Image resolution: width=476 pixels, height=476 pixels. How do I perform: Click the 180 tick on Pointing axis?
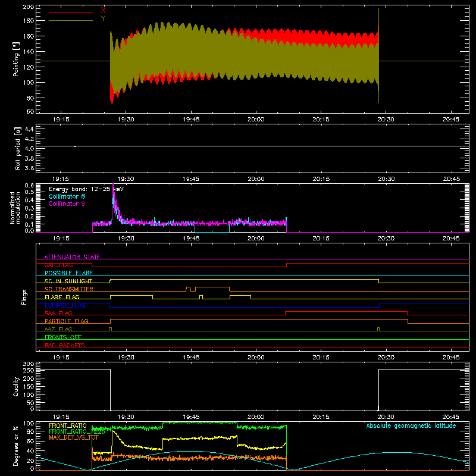(x=29, y=21)
